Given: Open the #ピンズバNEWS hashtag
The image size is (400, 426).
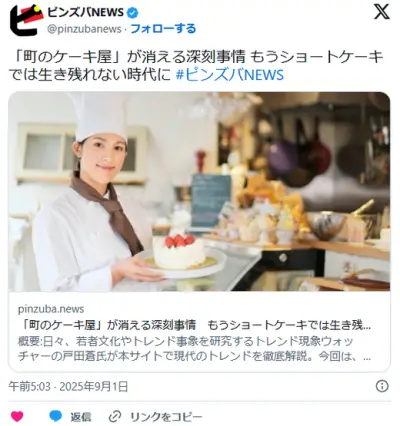Looking at the screenshot, I should click(230, 75).
